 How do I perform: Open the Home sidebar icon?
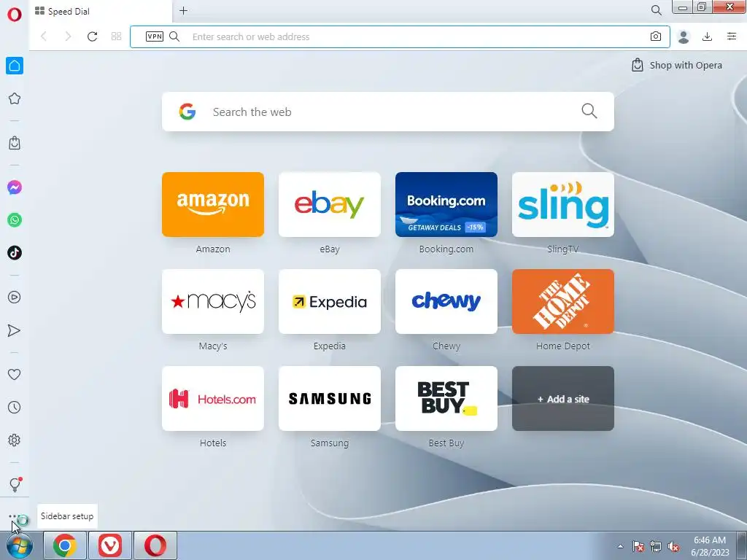point(15,66)
